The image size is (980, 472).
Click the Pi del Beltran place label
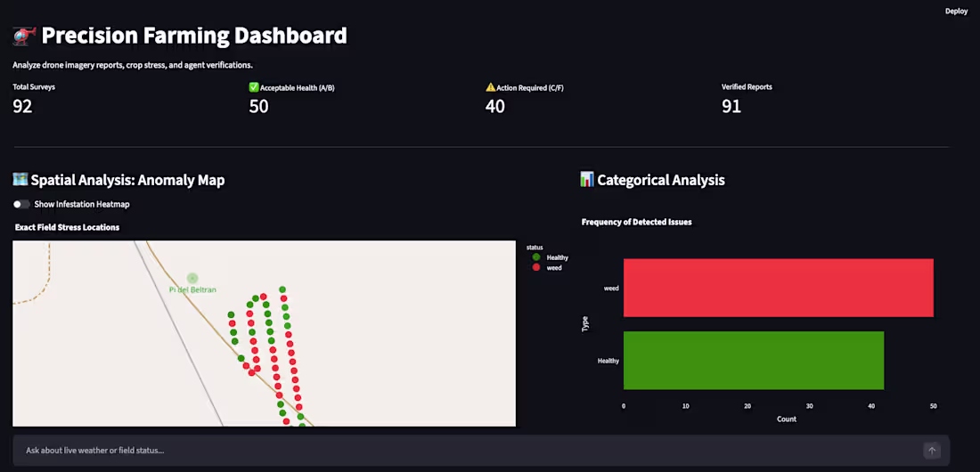click(192, 289)
